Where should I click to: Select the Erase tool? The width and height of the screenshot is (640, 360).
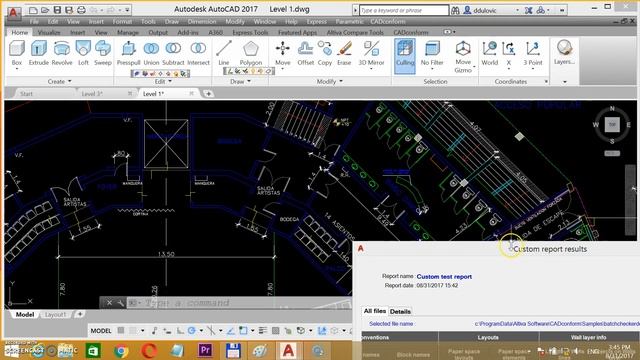344,53
